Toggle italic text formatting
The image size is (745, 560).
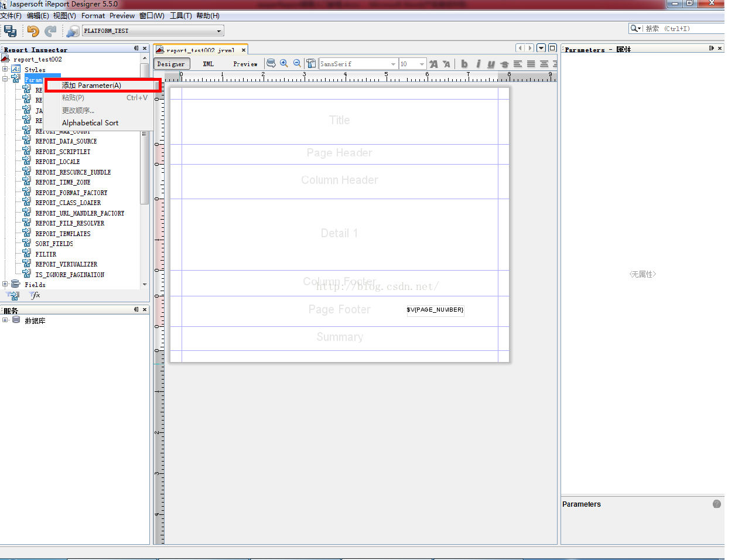(478, 64)
